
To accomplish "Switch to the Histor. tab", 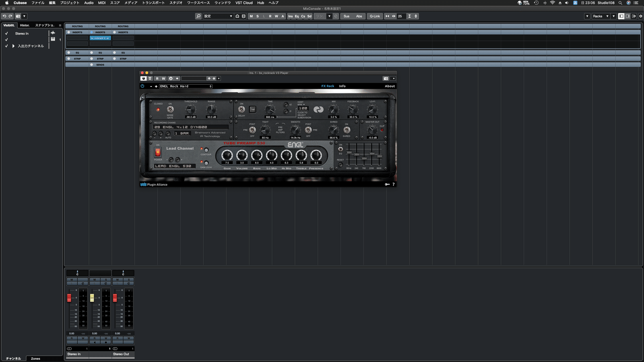I will coord(25,25).
